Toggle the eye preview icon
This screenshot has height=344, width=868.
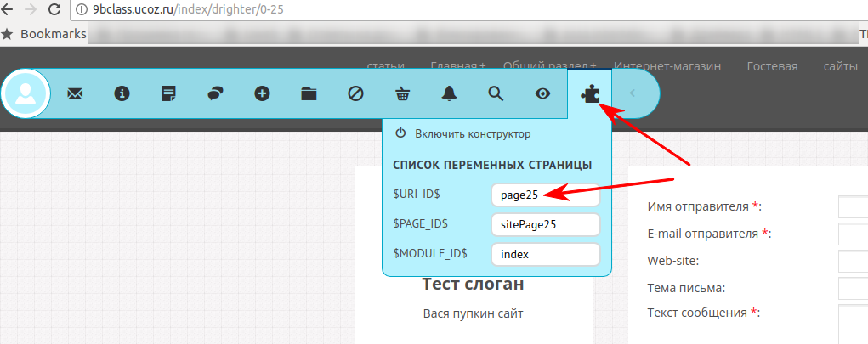click(x=543, y=94)
